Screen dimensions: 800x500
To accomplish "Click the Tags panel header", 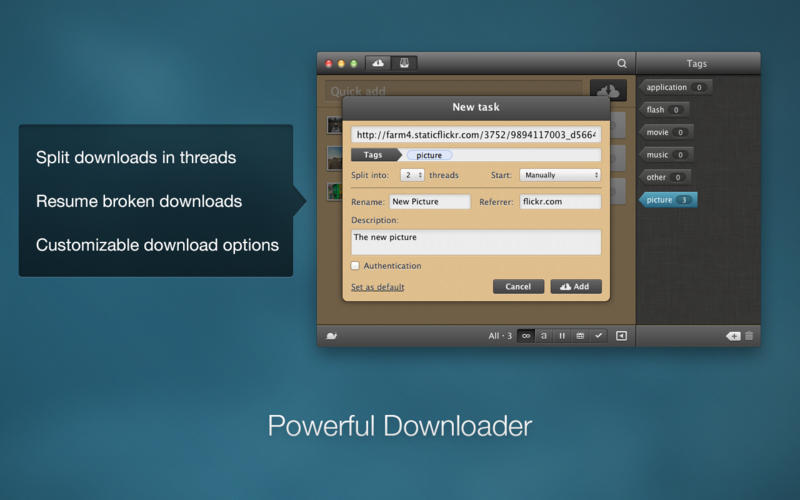I will [x=698, y=63].
